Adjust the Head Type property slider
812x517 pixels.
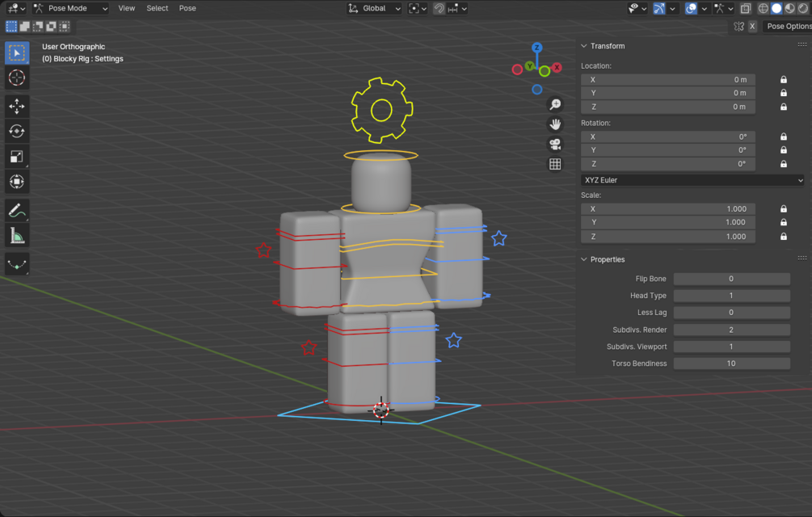(x=732, y=296)
